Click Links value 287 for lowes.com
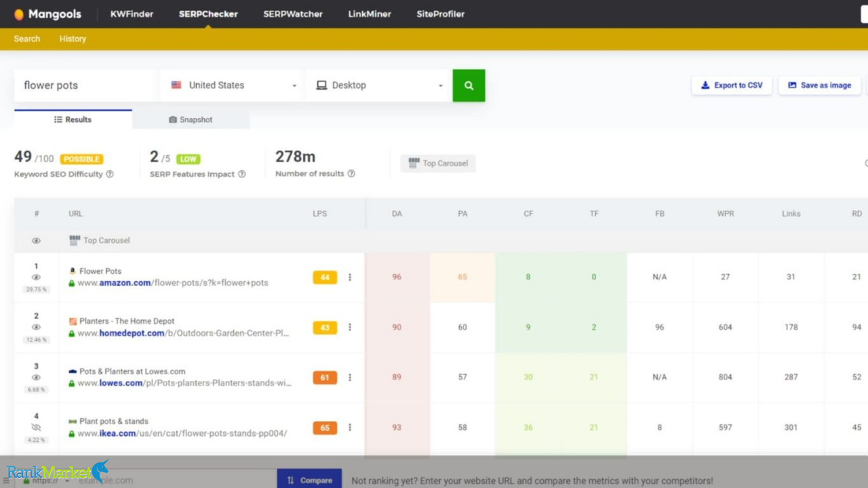868x488 pixels. pyautogui.click(x=791, y=378)
